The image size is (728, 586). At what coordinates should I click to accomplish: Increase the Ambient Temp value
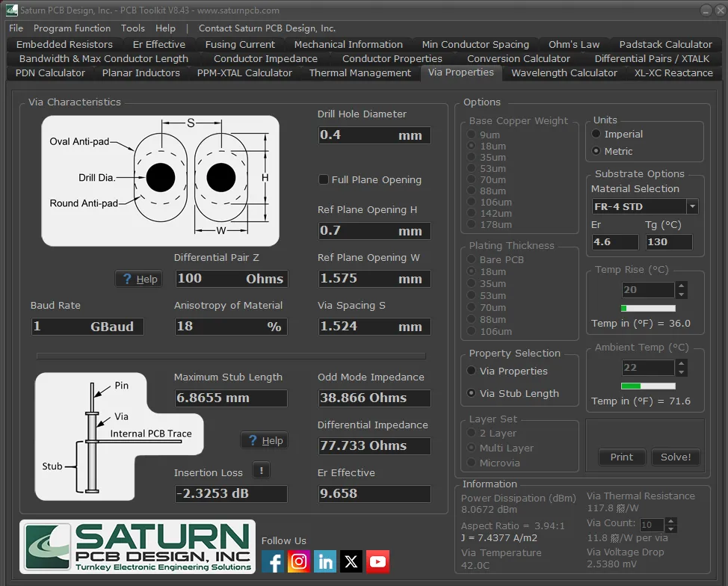[x=681, y=363]
